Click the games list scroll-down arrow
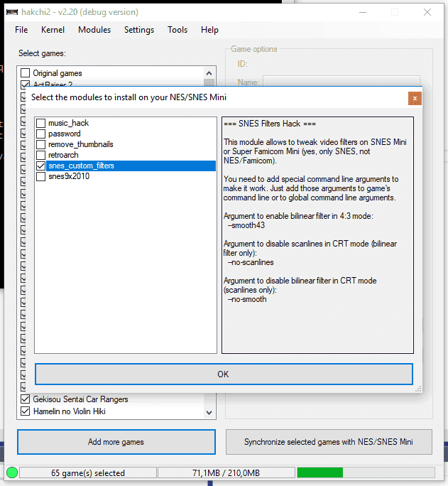Viewport: 448px width, 486px height. (209, 413)
